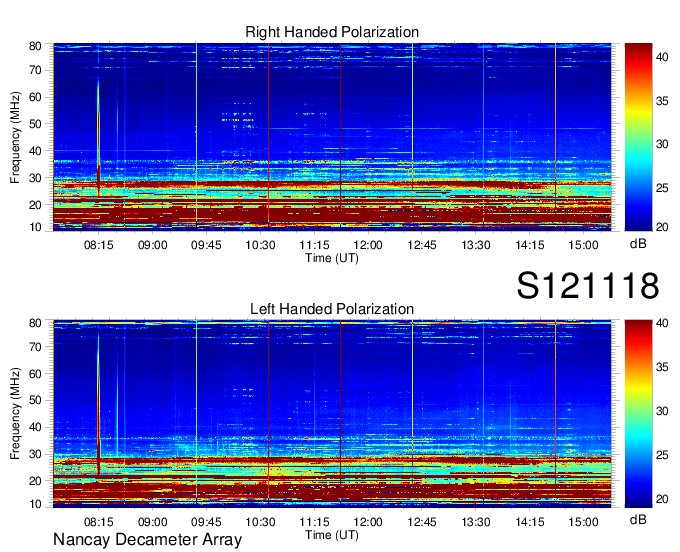Click the "20" frequency tick of Right Handed plot
The height and width of the screenshot is (552, 680).
pyautogui.click(x=36, y=205)
